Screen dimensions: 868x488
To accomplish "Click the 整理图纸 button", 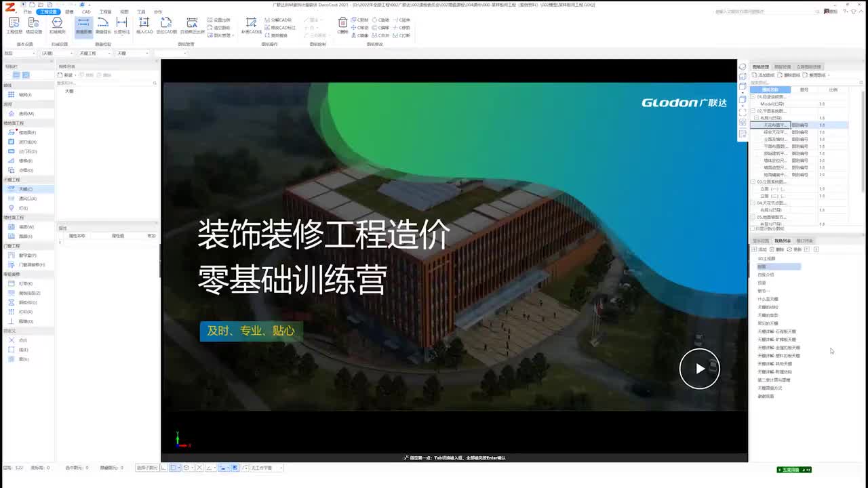I will click(x=815, y=75).
